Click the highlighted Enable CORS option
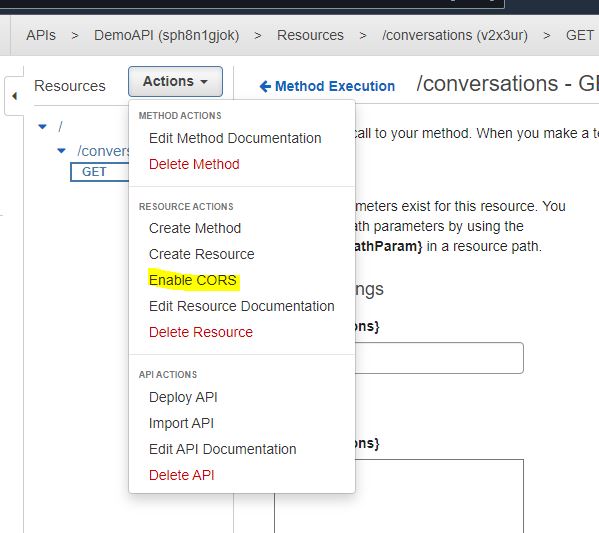Image resolution: width=599 pixels, height=533 pixels. coord(193,280)
